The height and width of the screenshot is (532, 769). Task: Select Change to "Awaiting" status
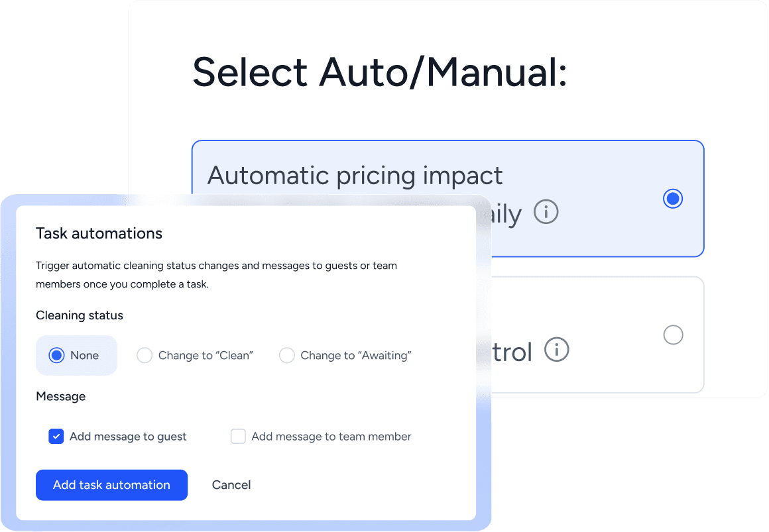coord(287,355)
